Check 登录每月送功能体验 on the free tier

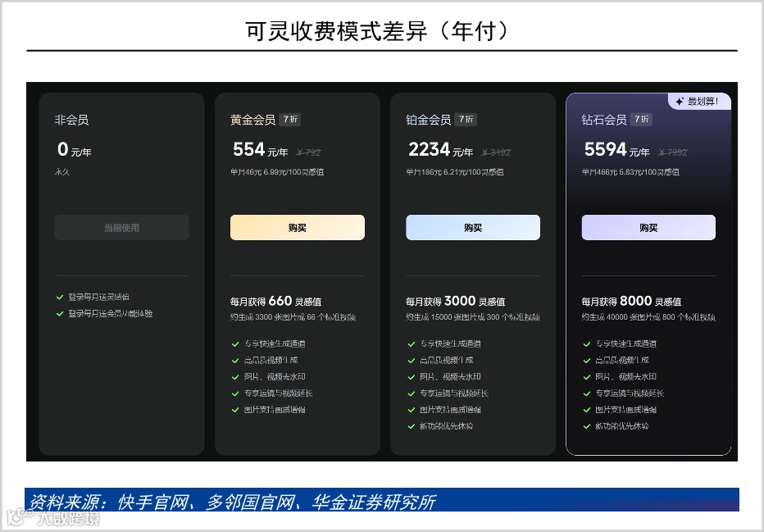pyautogui.click(x=61, y=314)
